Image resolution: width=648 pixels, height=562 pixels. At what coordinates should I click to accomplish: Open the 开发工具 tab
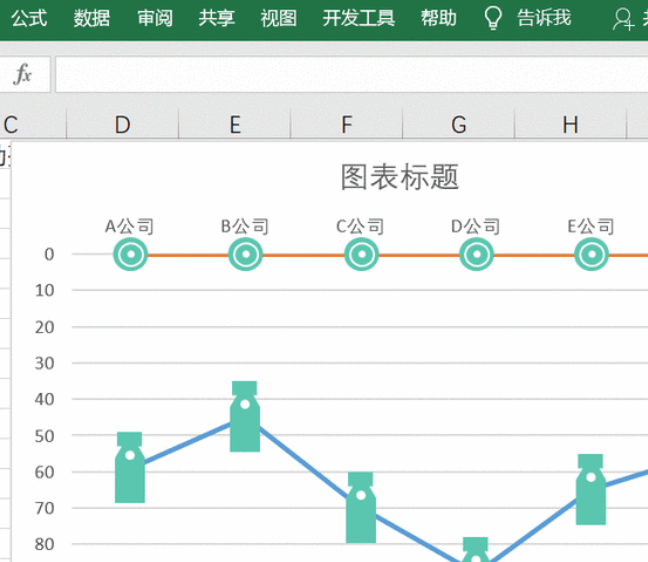[359, 19]
